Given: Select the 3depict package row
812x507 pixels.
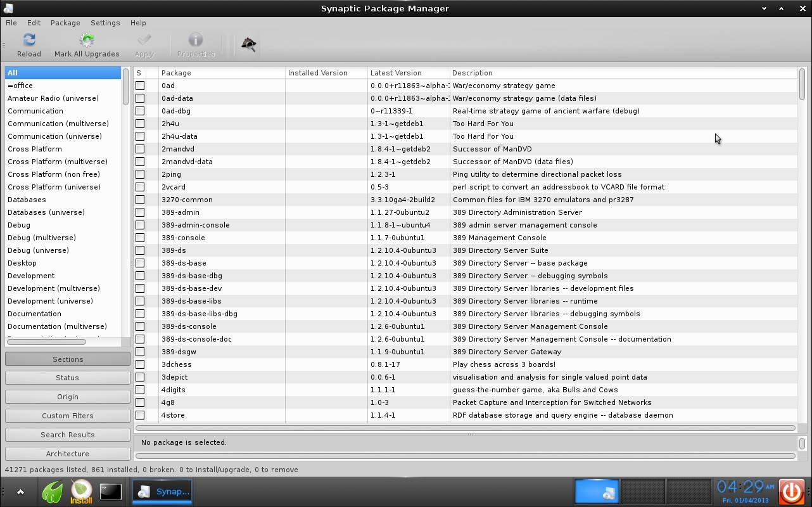Looking at the screenshot, I should click(x=465, y=377).
